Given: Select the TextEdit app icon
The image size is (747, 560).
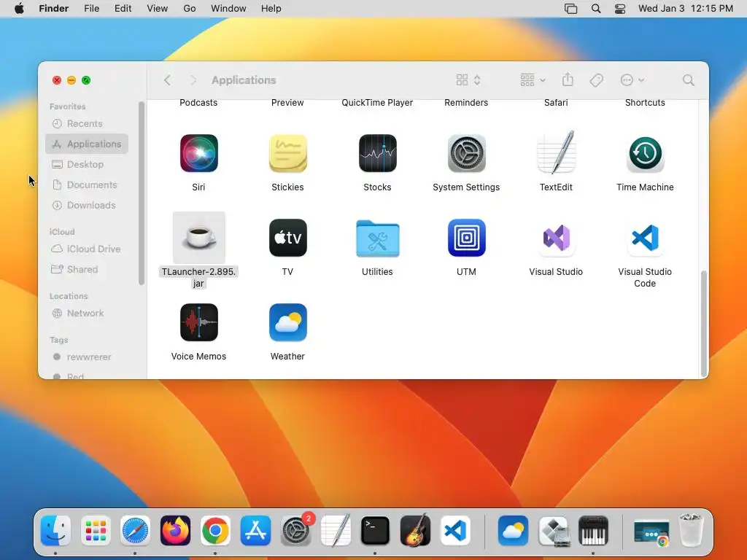Looking at the screenshot, I should click(556, 152).
